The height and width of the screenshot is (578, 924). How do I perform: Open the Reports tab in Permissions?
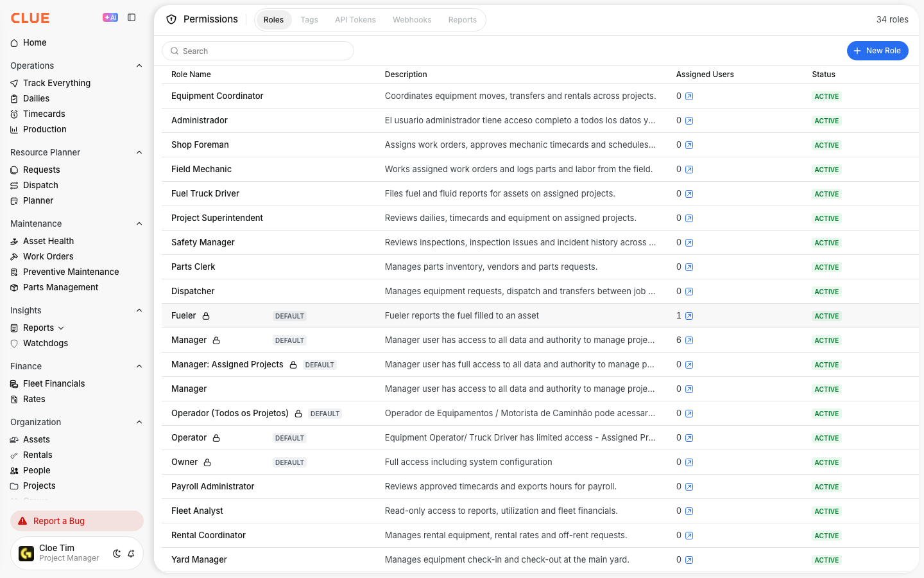pyautogui.click(x=463, y=20)
